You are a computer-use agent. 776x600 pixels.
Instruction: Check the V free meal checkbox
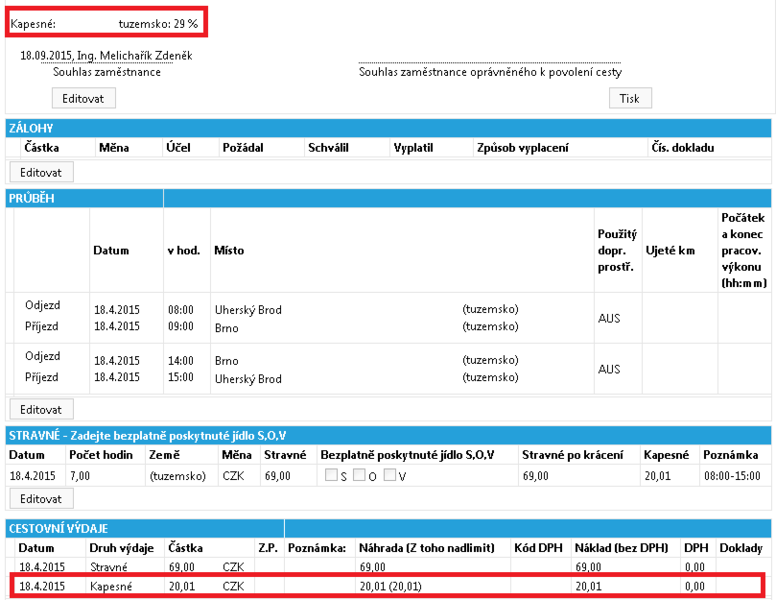coord(390,475)
